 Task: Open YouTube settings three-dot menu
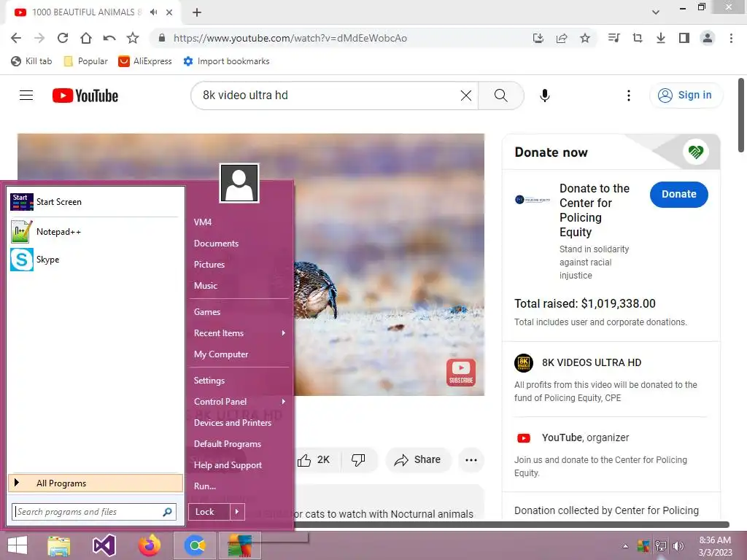click(629, 96)
